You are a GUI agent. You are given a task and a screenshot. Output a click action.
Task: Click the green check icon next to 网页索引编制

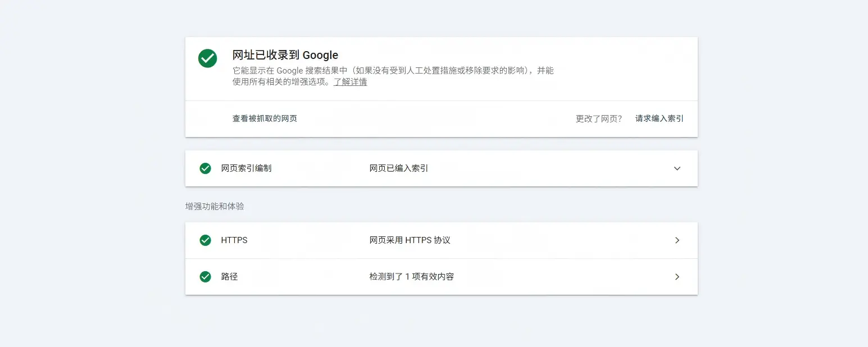206,168
